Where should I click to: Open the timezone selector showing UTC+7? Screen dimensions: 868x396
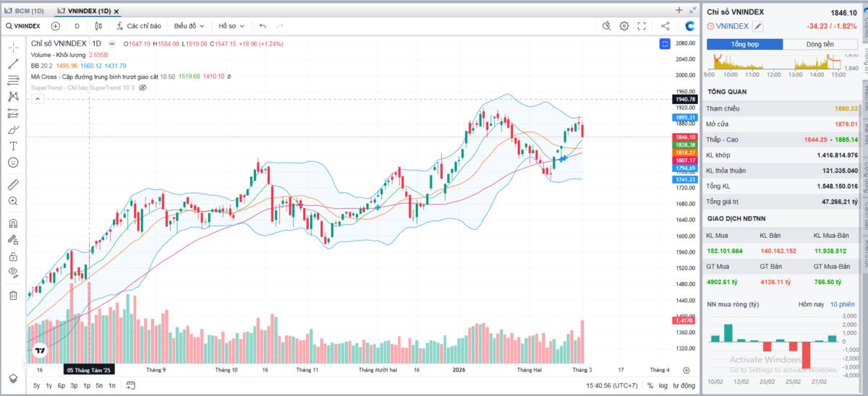point(613,386)
